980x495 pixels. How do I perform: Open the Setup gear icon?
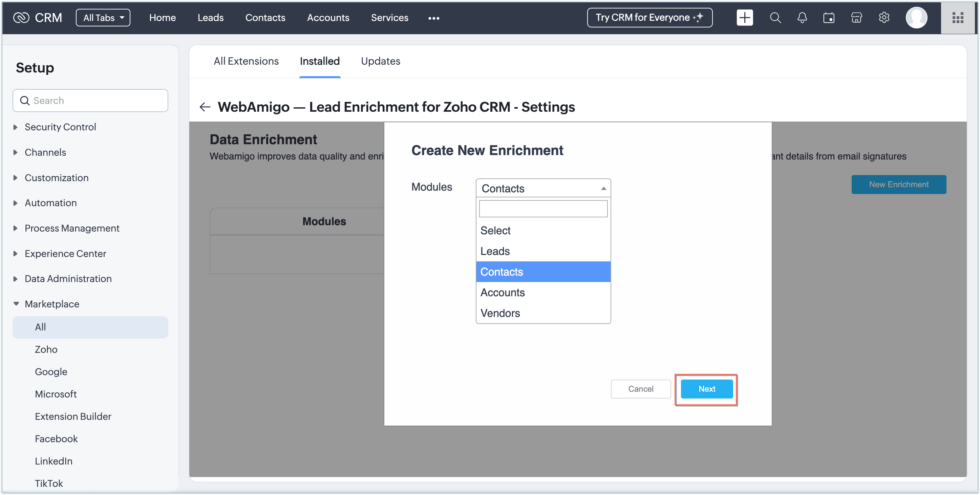884,18
